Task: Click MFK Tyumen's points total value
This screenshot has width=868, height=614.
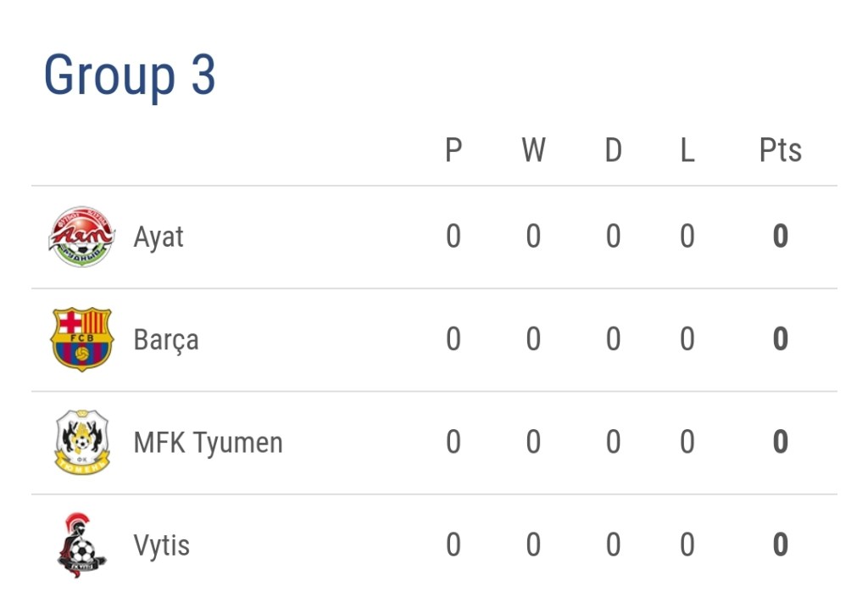Action: tap(780, 442)
